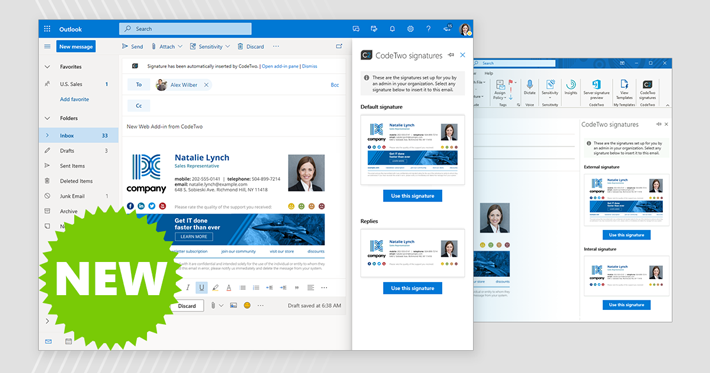
Task: Focus the Search box in Outlook web
Action: [x=185, y=29]
